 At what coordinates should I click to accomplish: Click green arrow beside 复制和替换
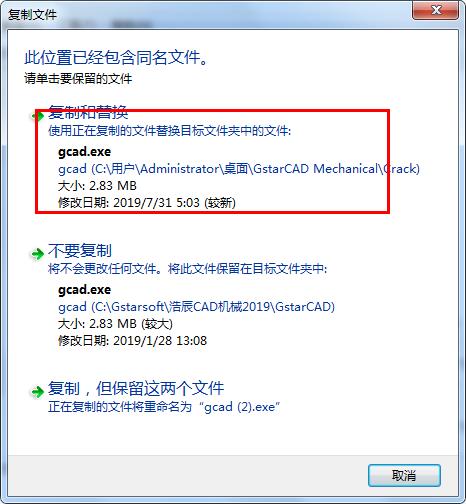click(38, 116)
